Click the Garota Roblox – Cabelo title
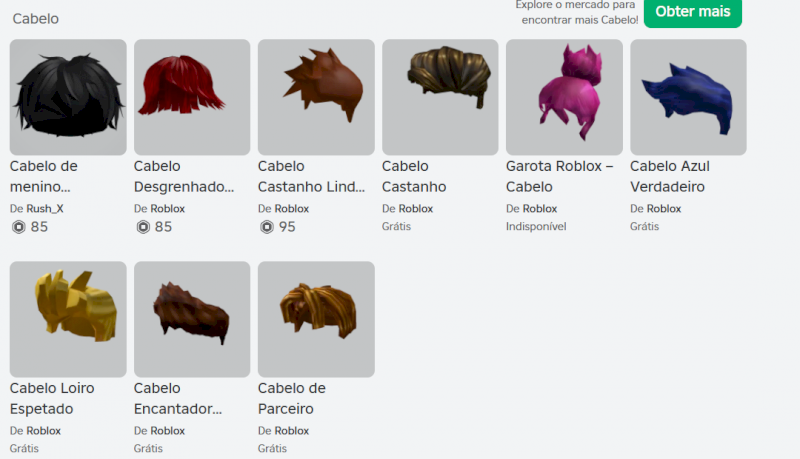800x459 pixels. point(560,176)
